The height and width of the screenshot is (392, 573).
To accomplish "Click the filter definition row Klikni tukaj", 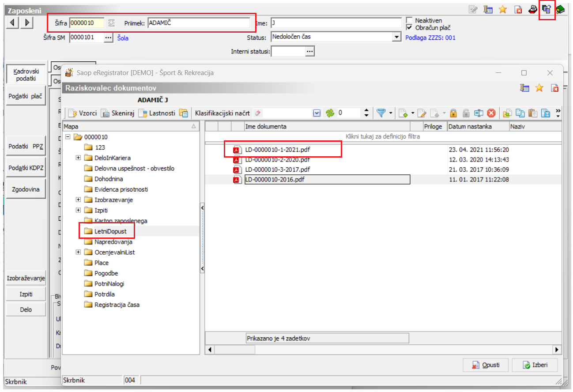I will [x=383, y=137].
